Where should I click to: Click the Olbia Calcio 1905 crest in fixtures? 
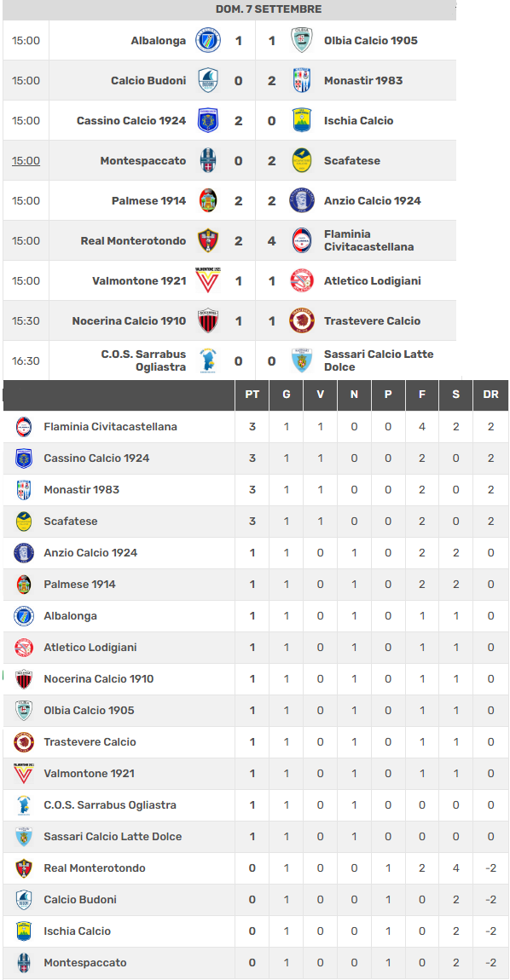tap(302, 41)
